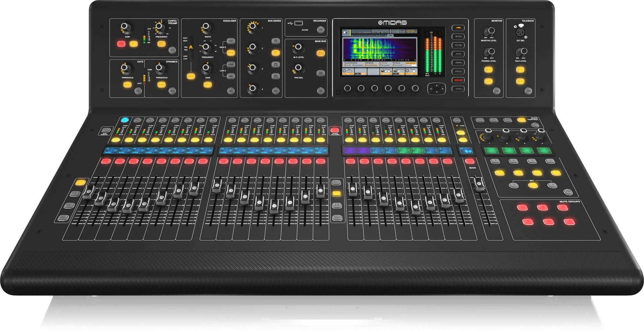This screenshot has width=644, height=332.
Task: Switch to the channel tab on the touchscreen
Action: tap(355, 35)
